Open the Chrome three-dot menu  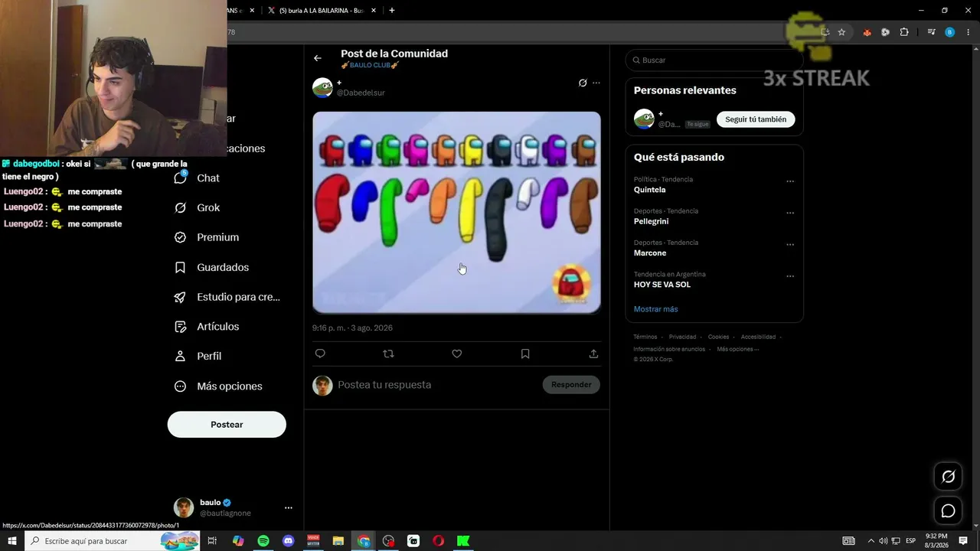click(969, 32)
